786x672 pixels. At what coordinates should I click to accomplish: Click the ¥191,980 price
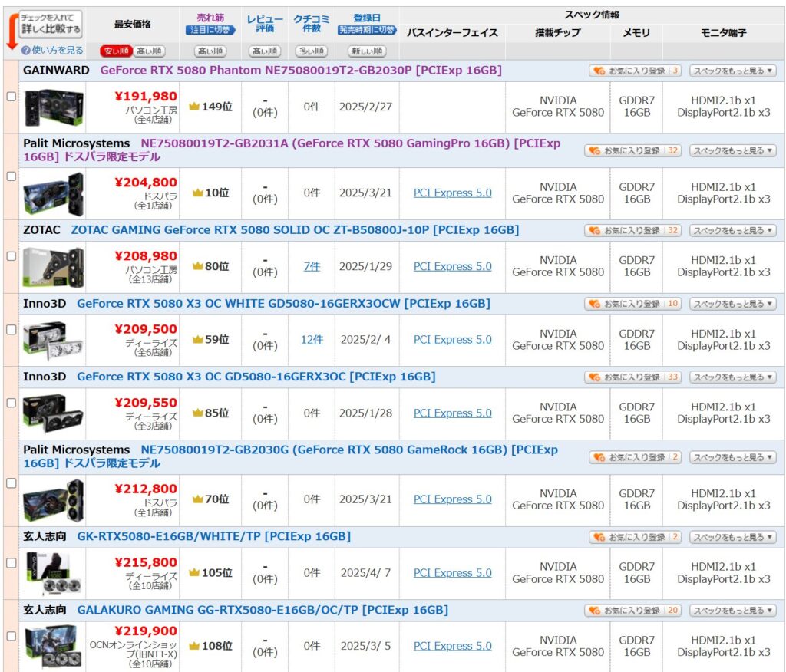[x=146, y=96]
